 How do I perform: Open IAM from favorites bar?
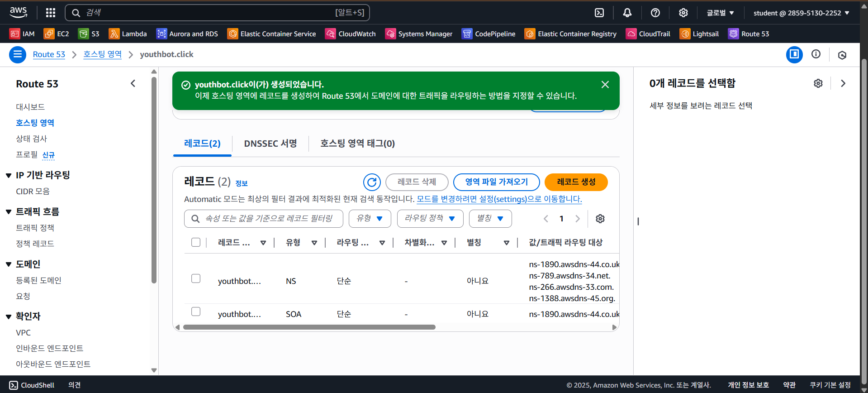(22, 34)
